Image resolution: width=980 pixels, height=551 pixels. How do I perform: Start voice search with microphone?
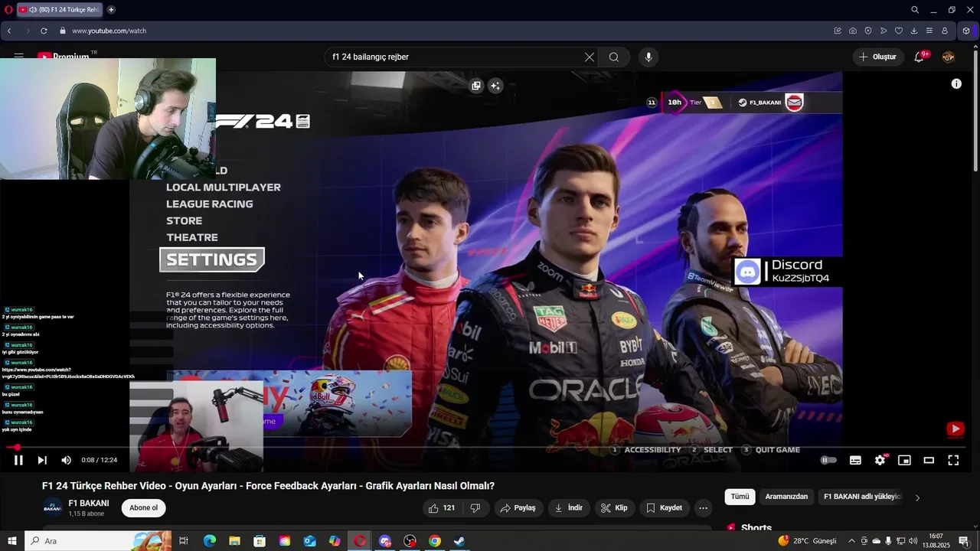648,57
